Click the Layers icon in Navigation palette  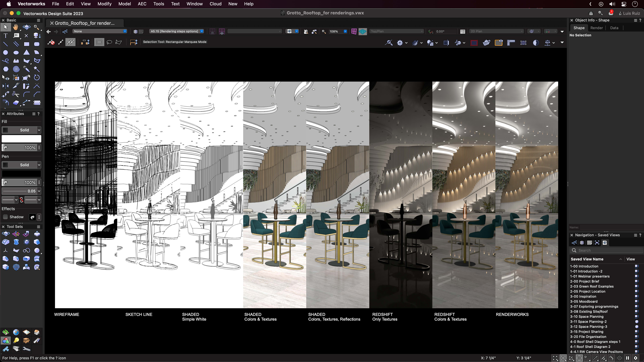tap(582, 243)
